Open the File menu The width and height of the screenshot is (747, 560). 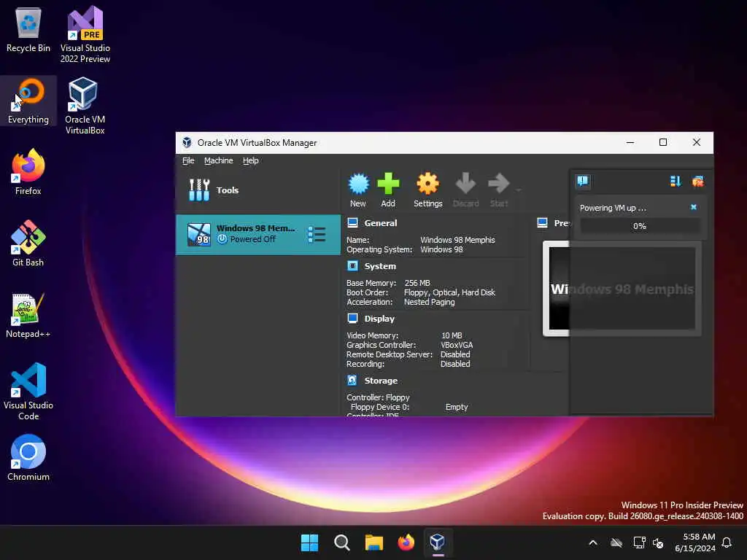pyautogui.click(x=188, y=160)
